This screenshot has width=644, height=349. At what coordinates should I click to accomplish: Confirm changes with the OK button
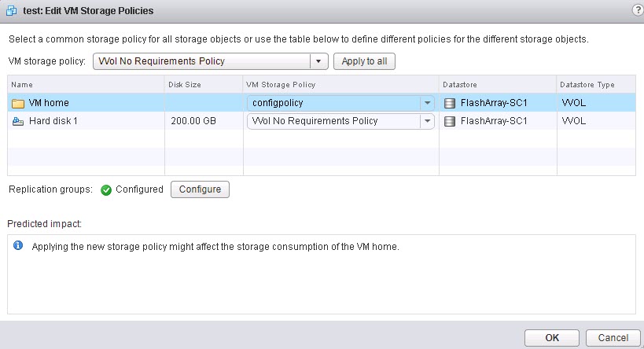click(551, 337)
